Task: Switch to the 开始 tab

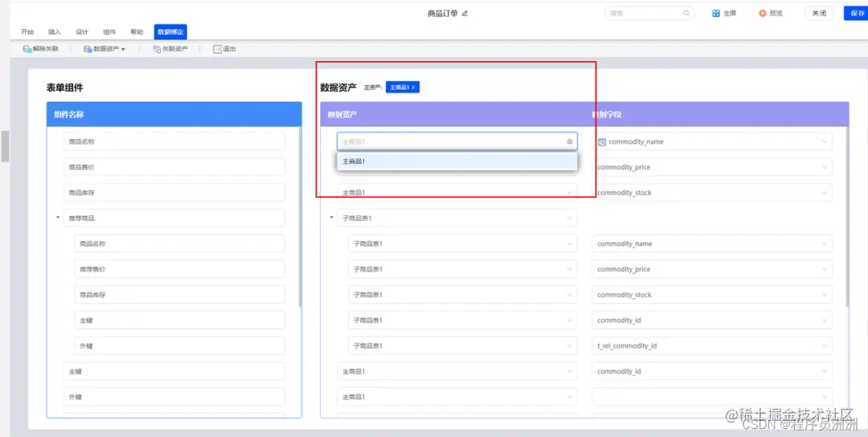Action: [x=27, y=32]
